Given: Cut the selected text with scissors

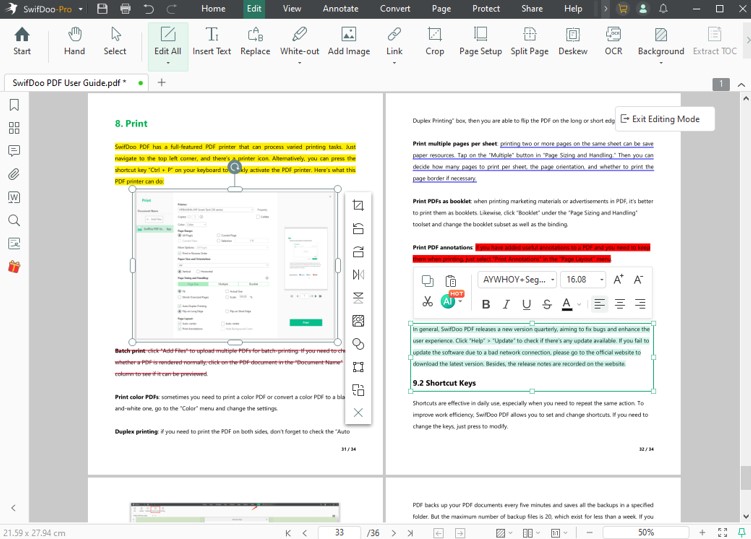Looking at the screenshot, I should 428,301.
